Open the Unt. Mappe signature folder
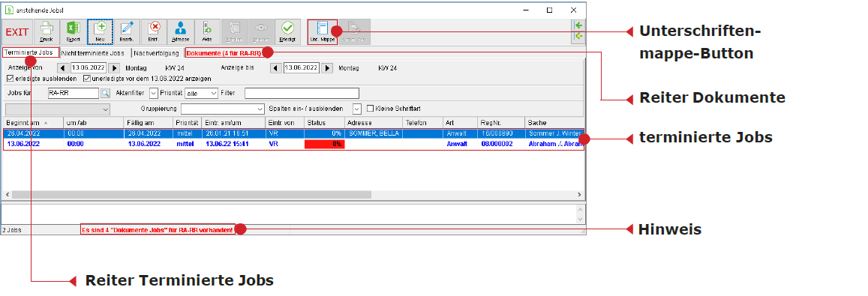The image size is (868, 296). (322, 32)
